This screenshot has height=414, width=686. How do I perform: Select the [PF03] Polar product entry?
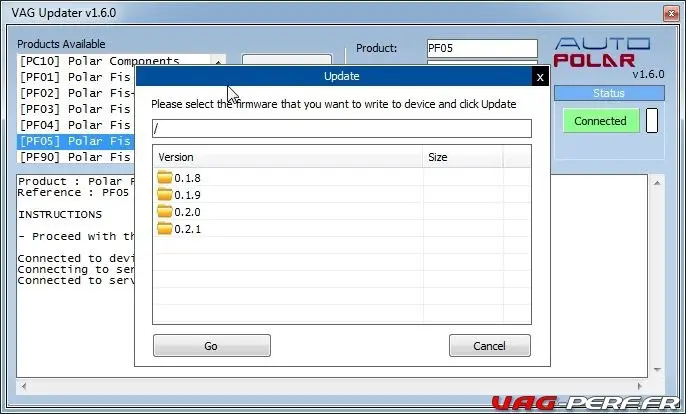point(77,109)
